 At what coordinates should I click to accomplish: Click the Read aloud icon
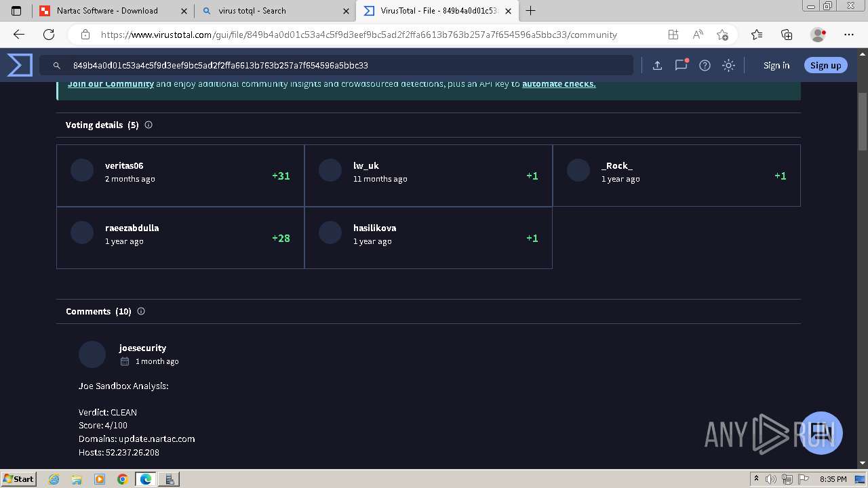[x=697, y=35]
